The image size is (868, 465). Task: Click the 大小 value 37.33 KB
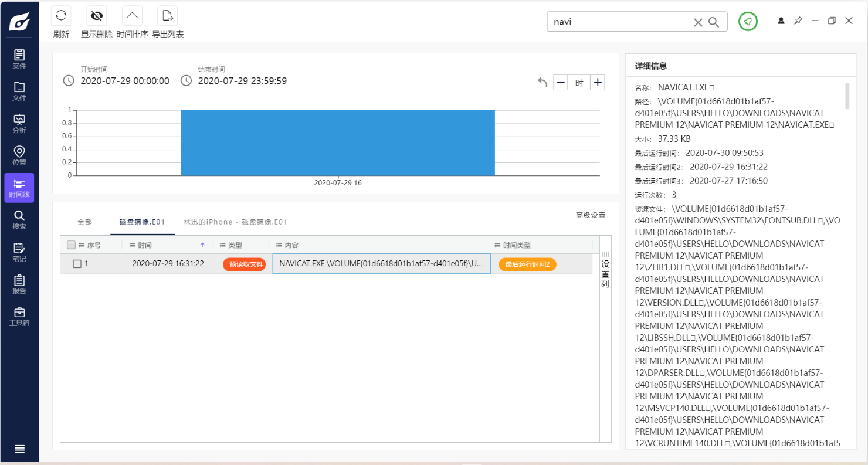[674, 139]
